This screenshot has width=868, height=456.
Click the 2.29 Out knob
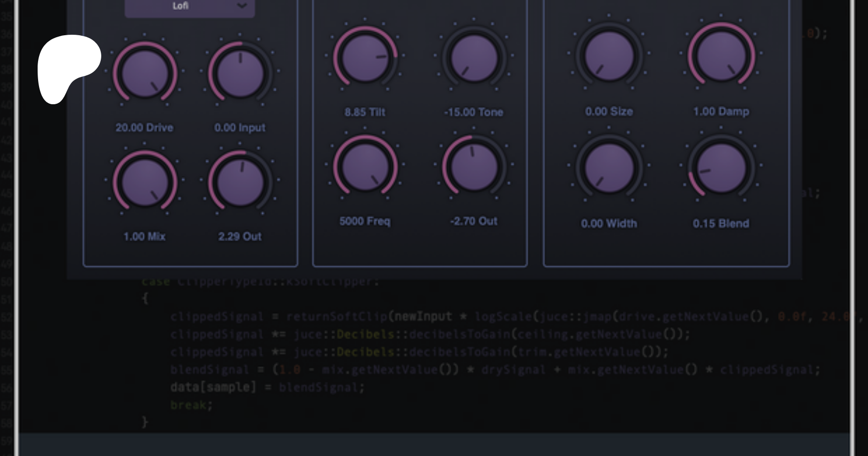[240, 182]
